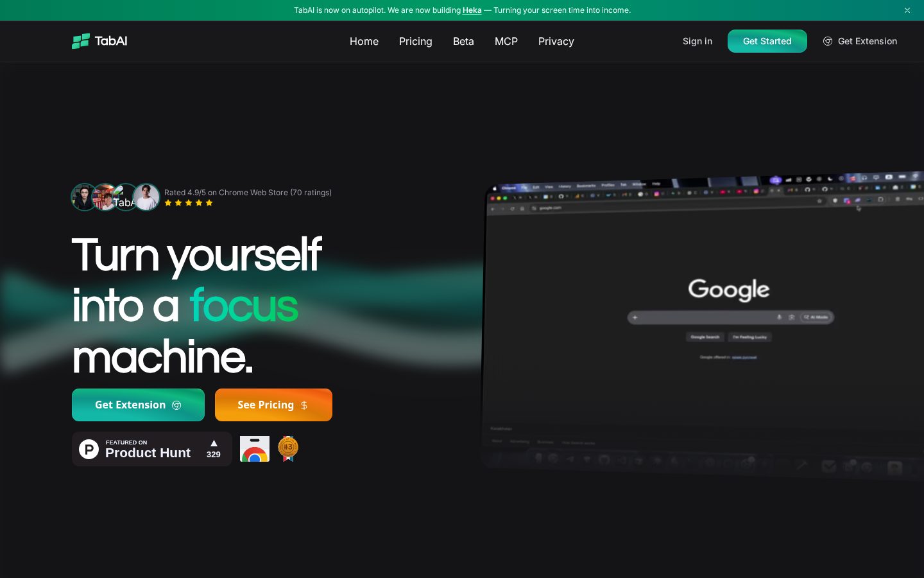Open the Beta page from navbar

click(463, 41)
